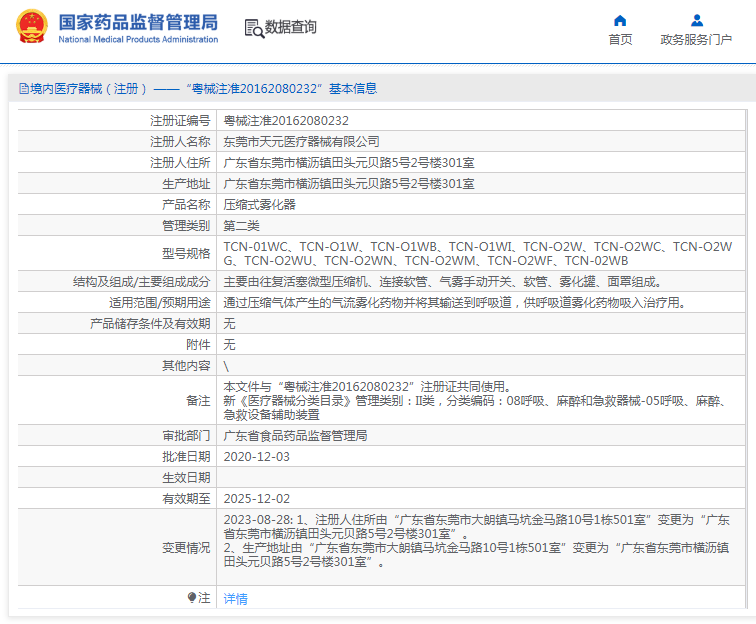Open 政务服务门户 text link
Viewport: 756px width, 624px height.
pyautogui.click(x=696, y=40)
